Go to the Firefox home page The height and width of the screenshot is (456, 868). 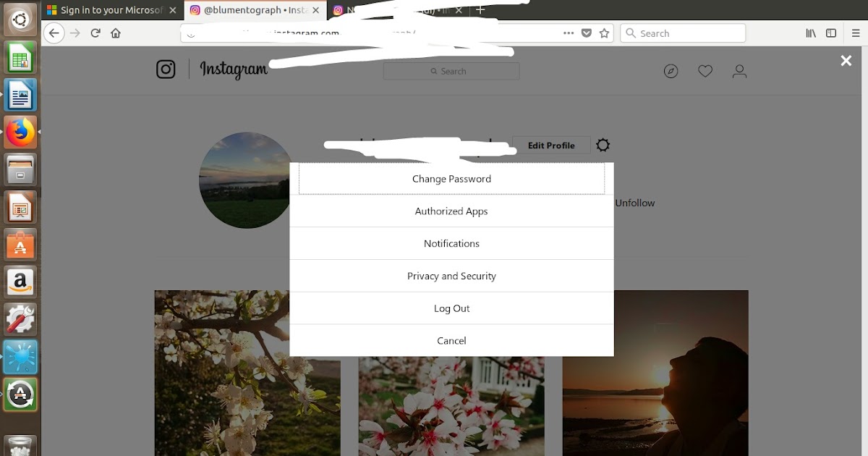coord(116,33)
